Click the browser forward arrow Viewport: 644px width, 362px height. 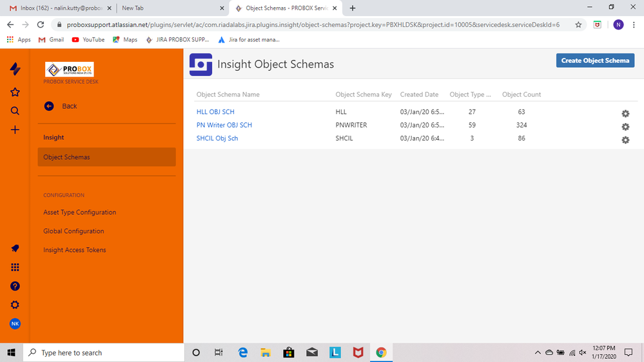coord(26,24)
